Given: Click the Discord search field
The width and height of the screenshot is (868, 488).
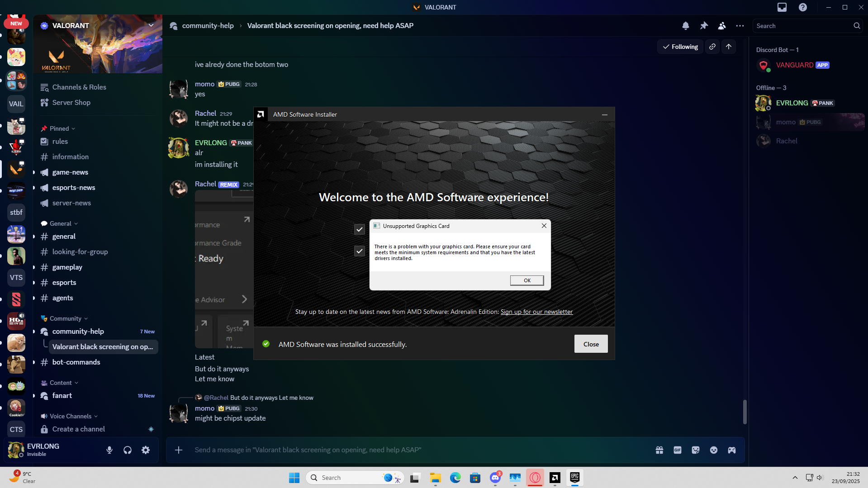Looking at the screenshot, I should pyautogui.click(x=808, y=26).
